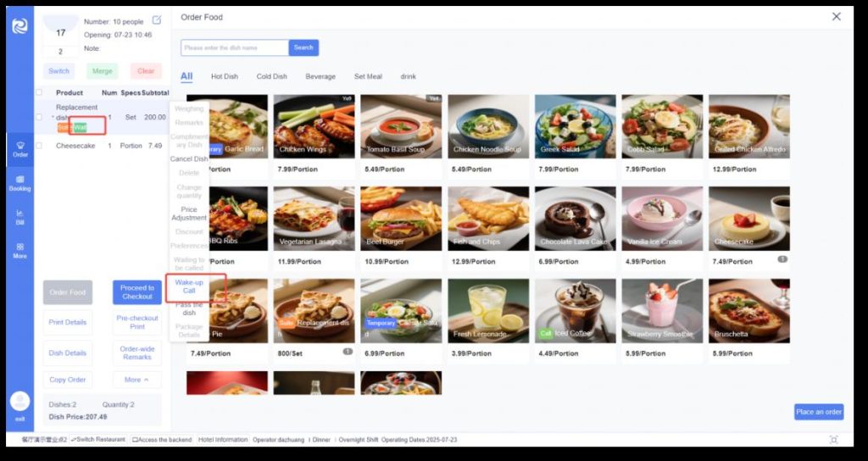Open the More section in sidebar
This screenshot has width=868, height=461.
20,251
